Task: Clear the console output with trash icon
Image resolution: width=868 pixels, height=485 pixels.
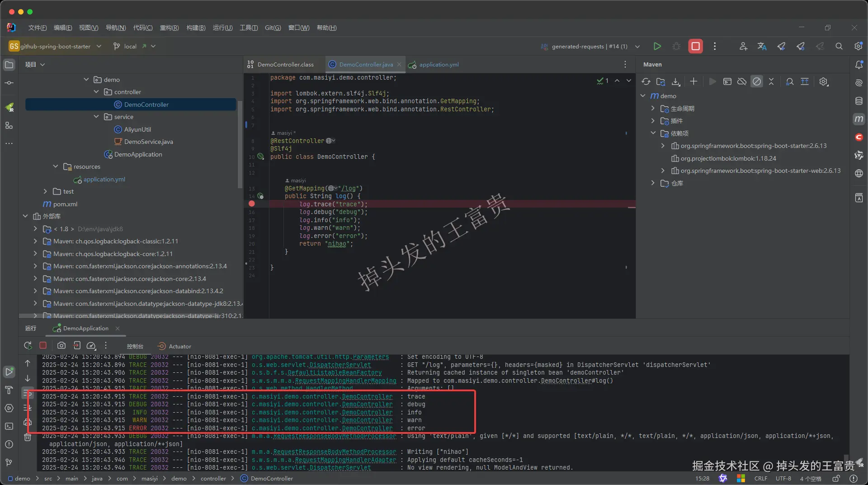Action: pyautogui.click(x=28, y=437)
